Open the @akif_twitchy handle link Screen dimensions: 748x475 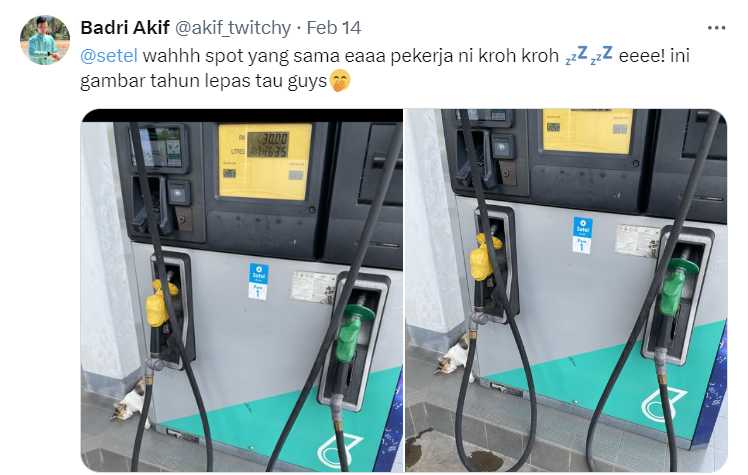[x=233, y=28]
